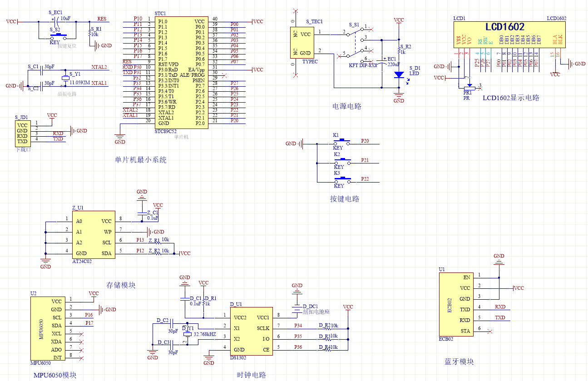The width and height of the screenshot is (588, 381).
Task: Select capacitor Z_C1 0.1uF
Action: pyautogui.click(x=142, y=214)
